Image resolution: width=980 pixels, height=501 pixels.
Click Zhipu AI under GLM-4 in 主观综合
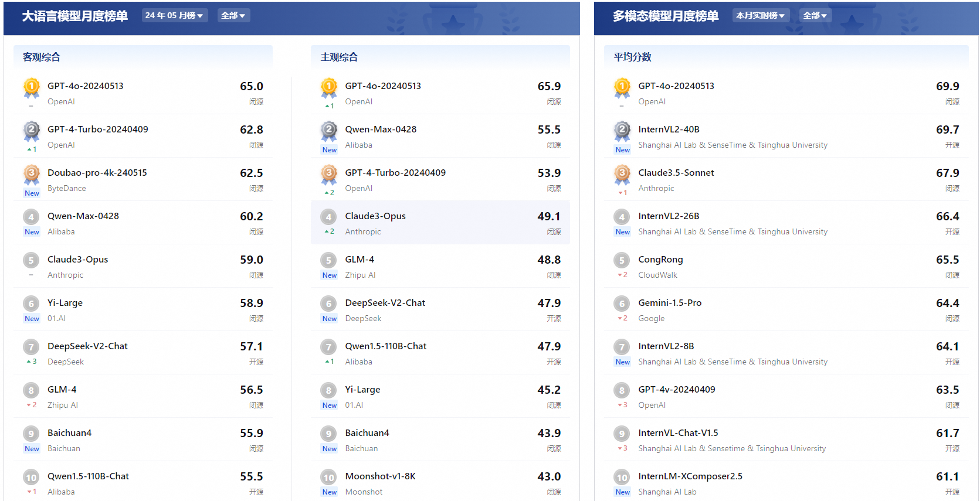pos(360,275)
